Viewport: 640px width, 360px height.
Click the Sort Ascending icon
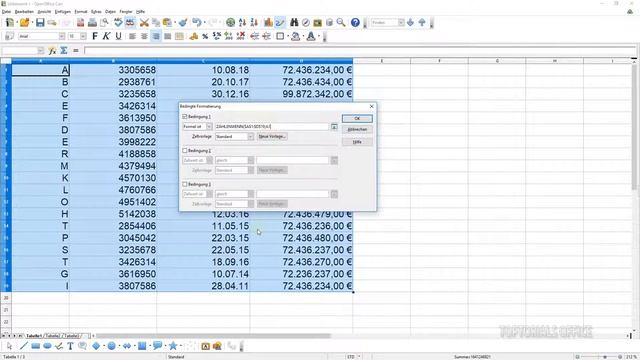click(242, 22)
